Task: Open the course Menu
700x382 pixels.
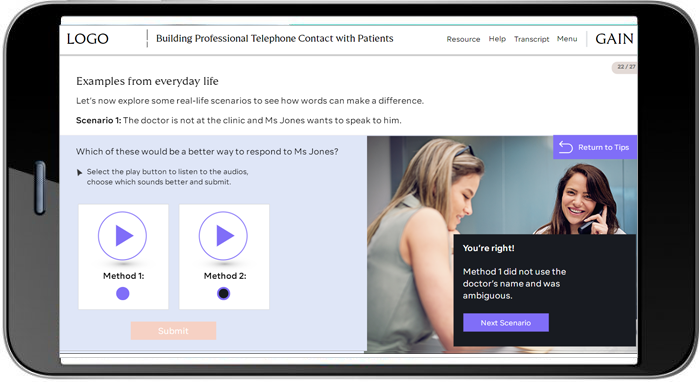Action: pyautogui.click(x=567, y=39)
